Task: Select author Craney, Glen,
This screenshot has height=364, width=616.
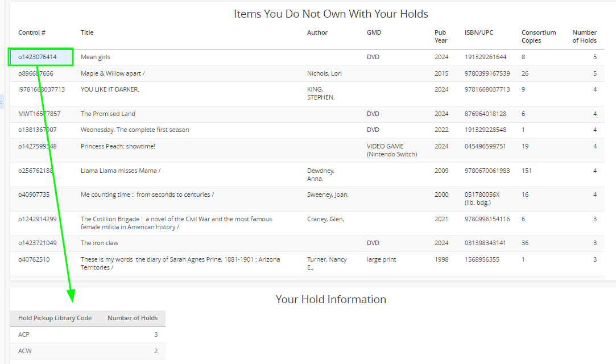Action: 326,219
